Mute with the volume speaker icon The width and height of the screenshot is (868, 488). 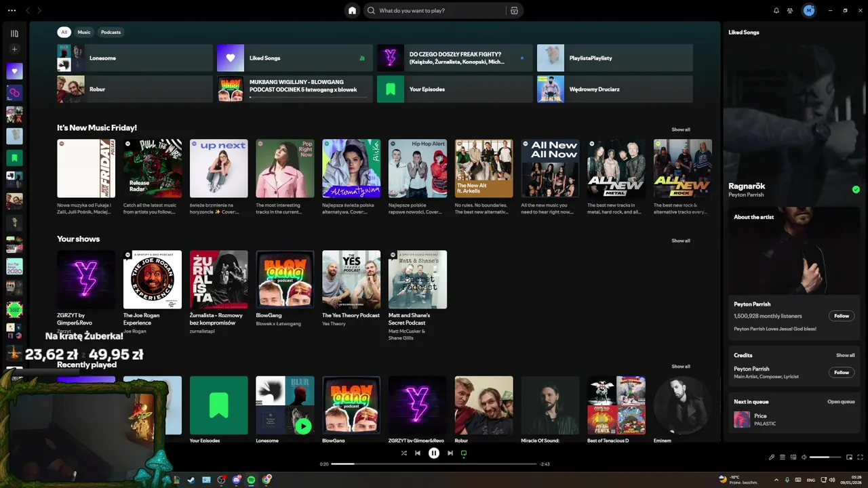804,457
